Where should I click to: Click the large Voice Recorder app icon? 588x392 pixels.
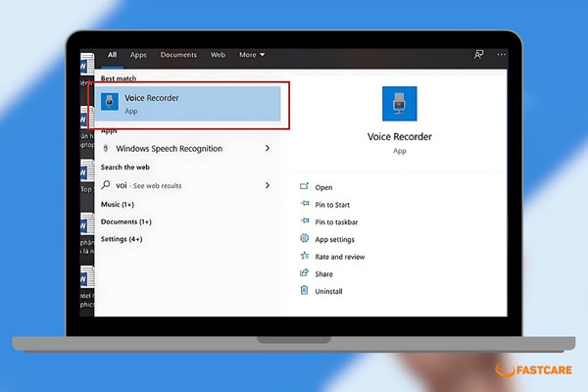point(400,104)
